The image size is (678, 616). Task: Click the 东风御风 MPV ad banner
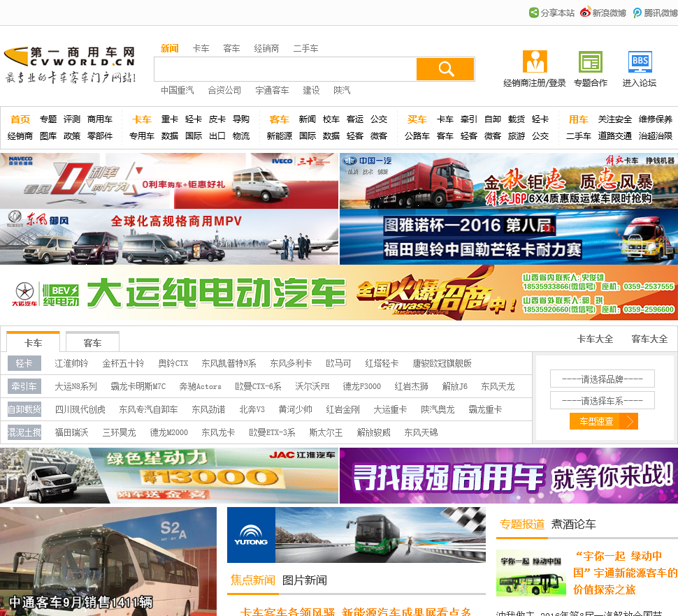(169, 237)
